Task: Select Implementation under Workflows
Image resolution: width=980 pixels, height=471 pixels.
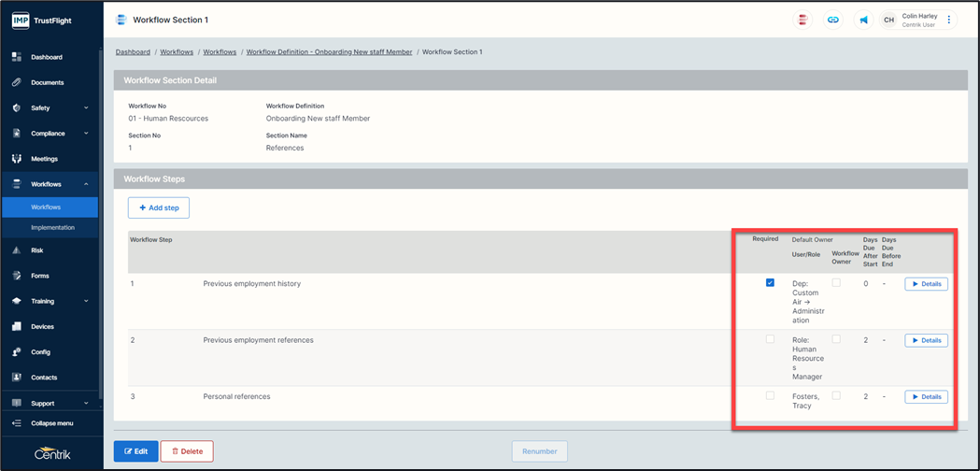Action: [52, 227]
